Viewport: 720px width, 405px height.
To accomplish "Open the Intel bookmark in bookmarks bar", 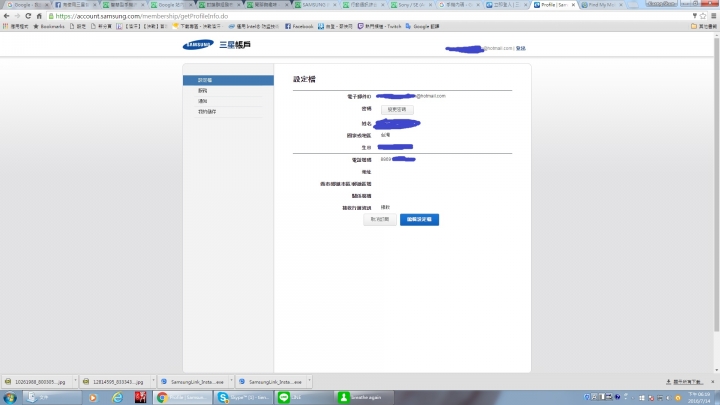I will (253, 27).
